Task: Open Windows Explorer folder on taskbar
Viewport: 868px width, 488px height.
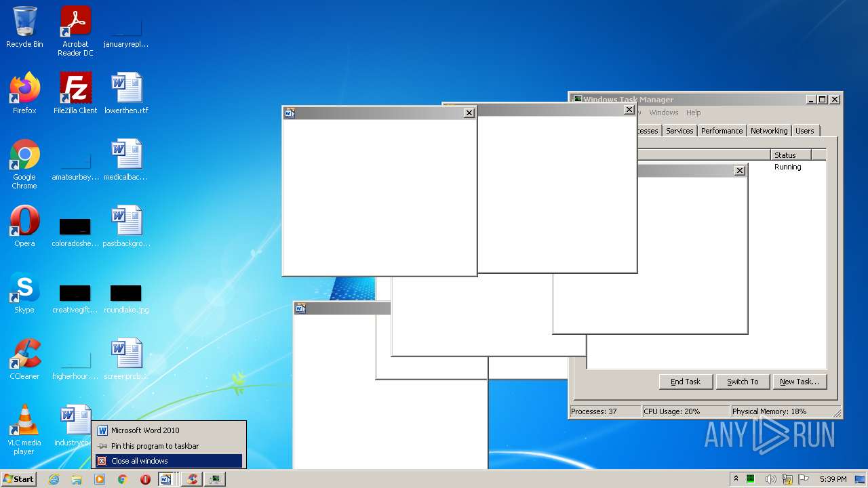Action: 77,479
